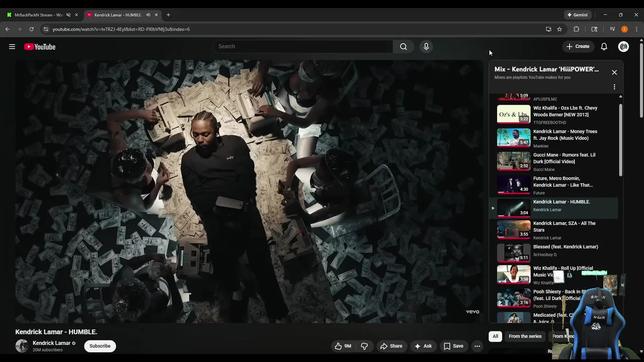Image resolution: width=644 pixels, height=362 pixels.
Task: Close the MrBackPackN Stream tab
Action: pos(76,15)
